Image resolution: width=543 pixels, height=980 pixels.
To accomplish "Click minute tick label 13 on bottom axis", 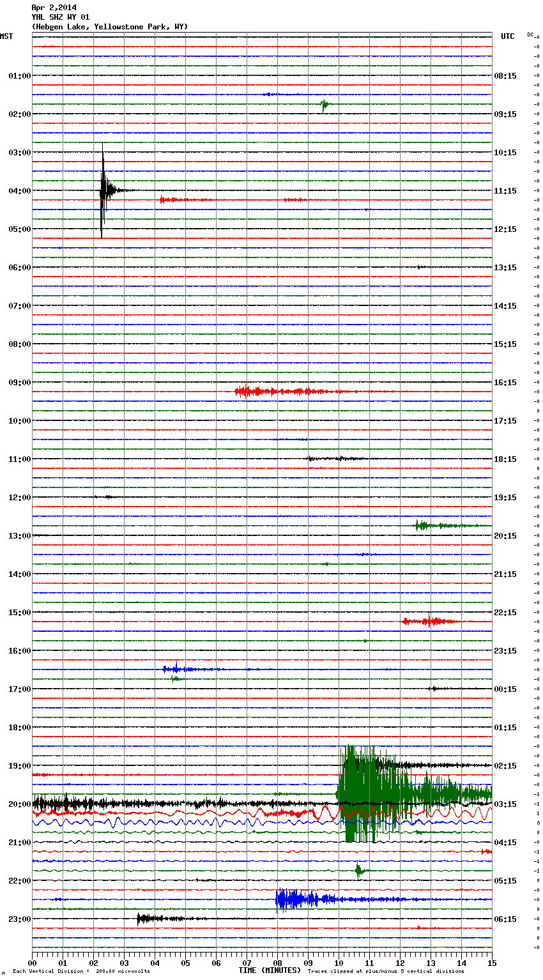I will (x=431, y=963).
